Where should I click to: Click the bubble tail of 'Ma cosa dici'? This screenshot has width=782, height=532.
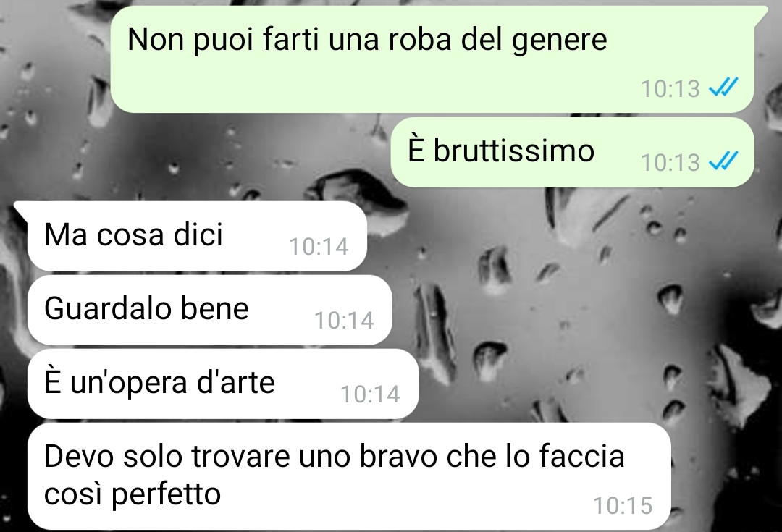point(21,208)
